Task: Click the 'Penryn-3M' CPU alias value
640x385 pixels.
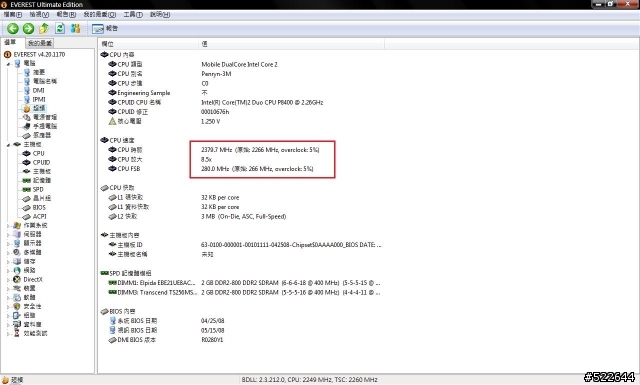Action: [x=216, y=74]
